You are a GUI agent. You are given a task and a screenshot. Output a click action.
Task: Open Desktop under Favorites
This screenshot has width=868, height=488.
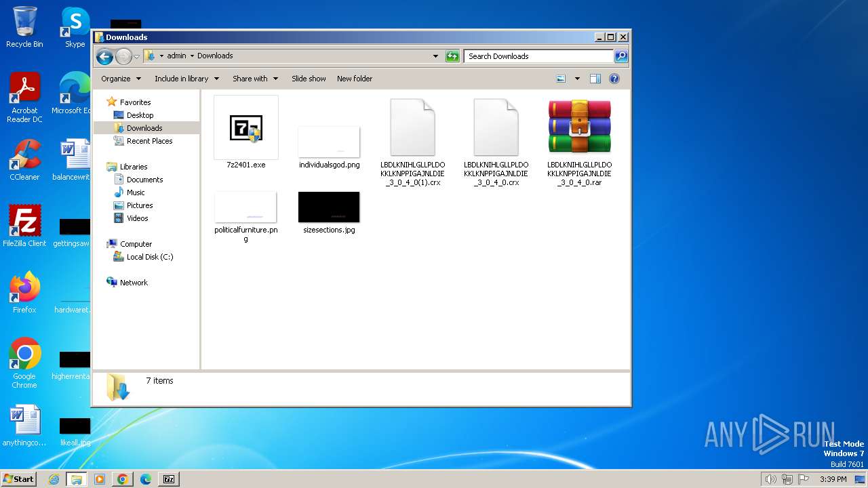tap(140, 115)
